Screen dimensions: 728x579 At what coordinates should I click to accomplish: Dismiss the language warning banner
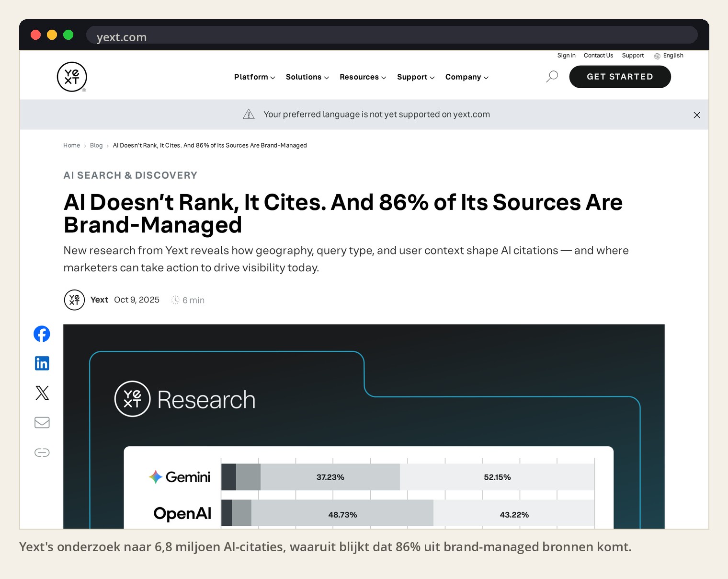697,115
